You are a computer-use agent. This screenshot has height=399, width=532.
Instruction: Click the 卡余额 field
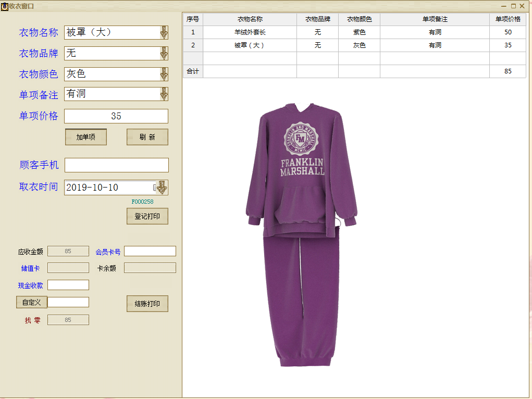(150, 268)
